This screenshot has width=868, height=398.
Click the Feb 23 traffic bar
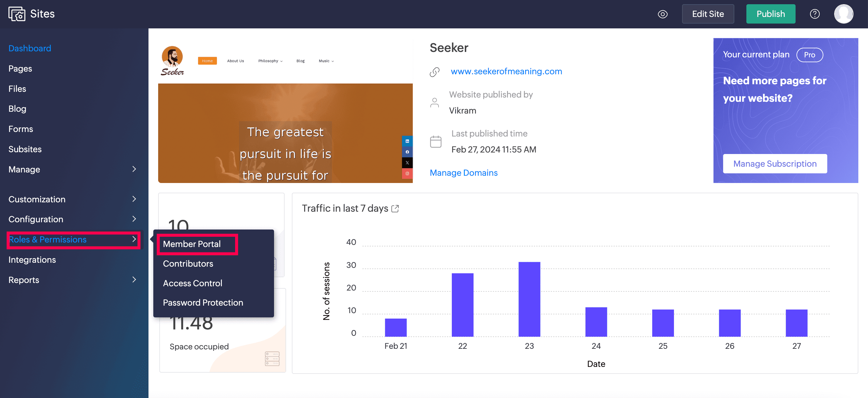[x=529, y=299]
